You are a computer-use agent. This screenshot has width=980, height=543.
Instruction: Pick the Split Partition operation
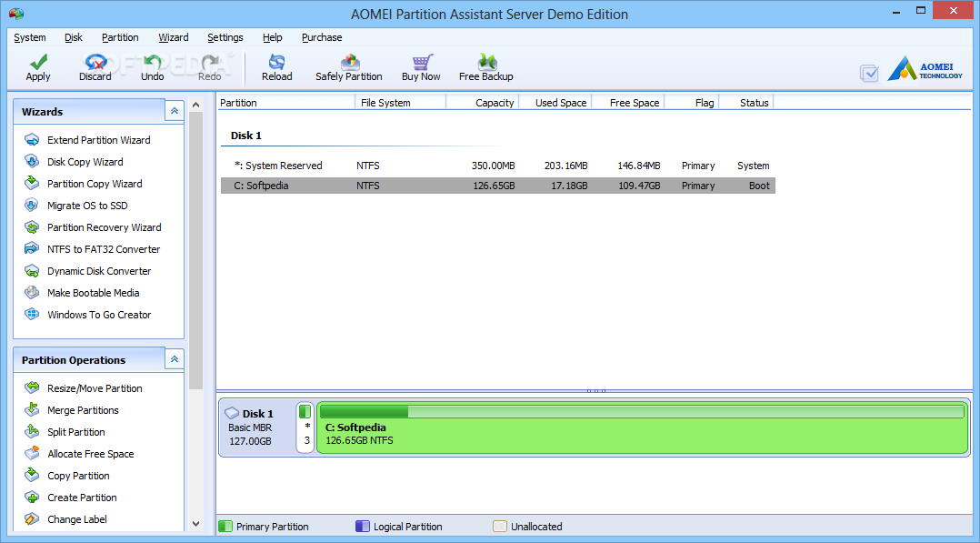(75, 432)
